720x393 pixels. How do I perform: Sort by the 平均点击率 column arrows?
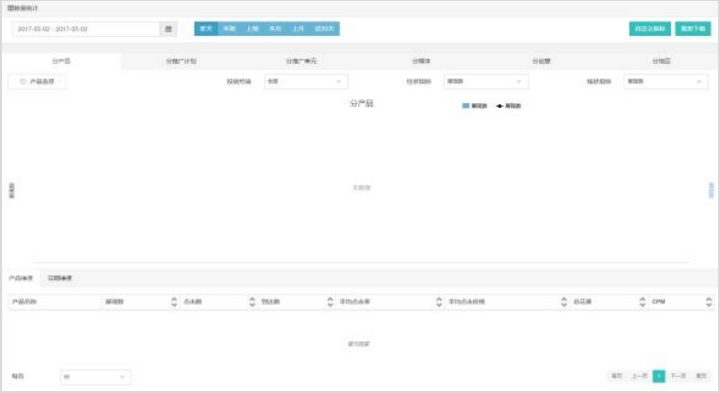[x=439, y=302]
